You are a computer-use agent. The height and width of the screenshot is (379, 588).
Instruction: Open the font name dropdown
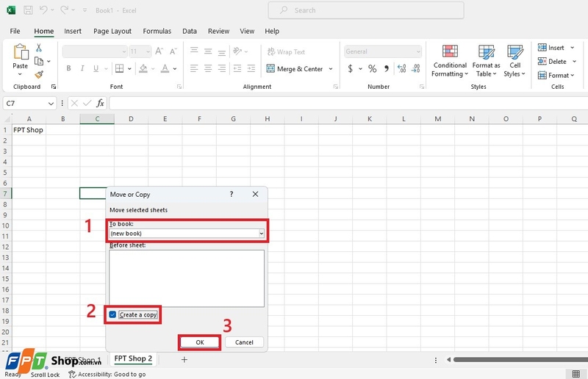[x=124, y=51]
